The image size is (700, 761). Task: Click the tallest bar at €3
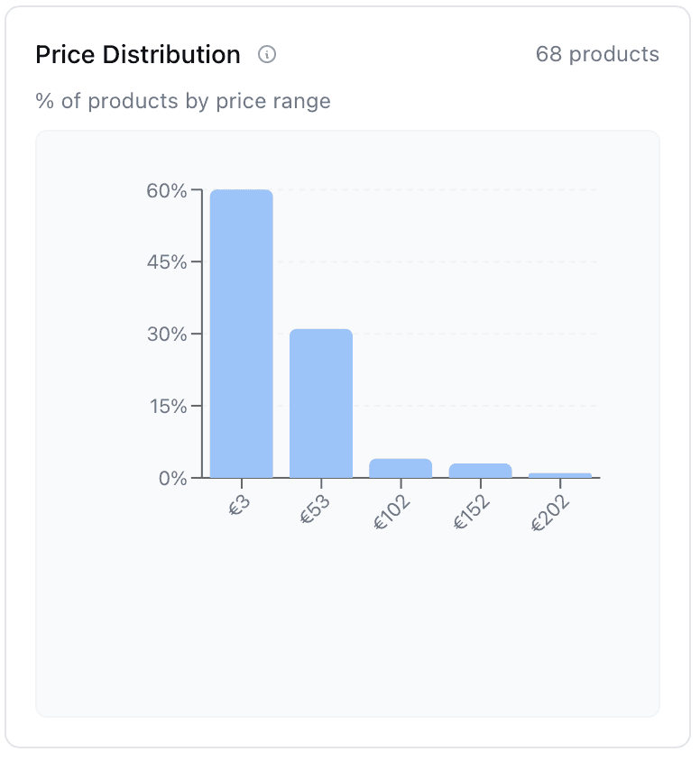coord(242,334)
